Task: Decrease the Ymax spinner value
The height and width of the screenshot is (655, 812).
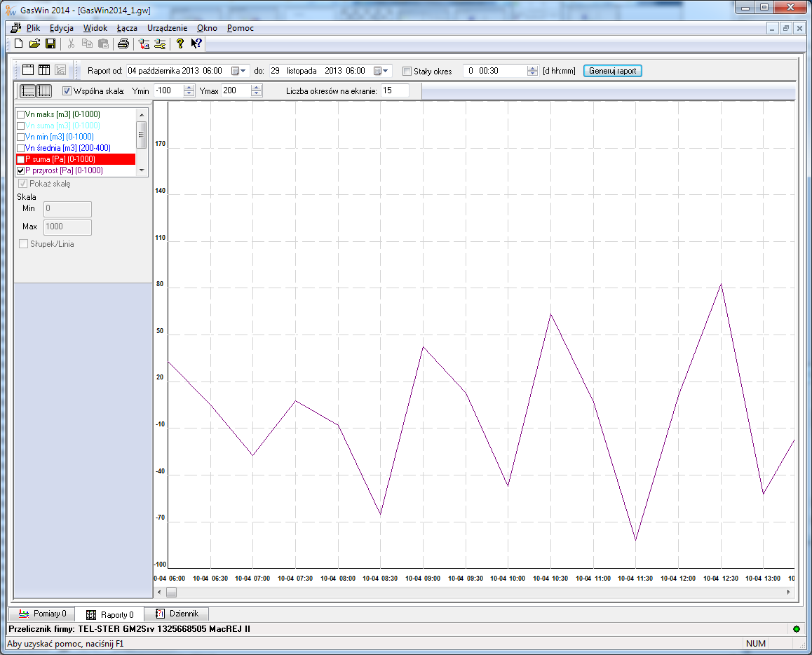Action: [257, 94]
